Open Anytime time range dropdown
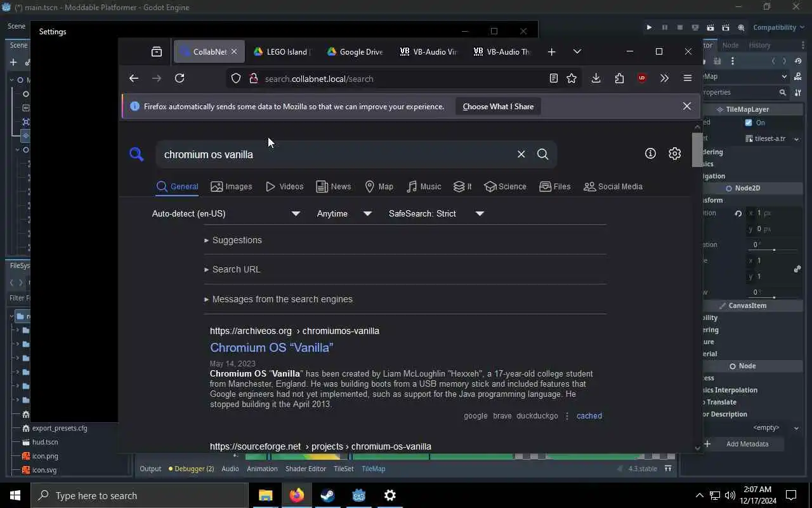This screenshot has height=508, width=812. [x=344, y=213]
